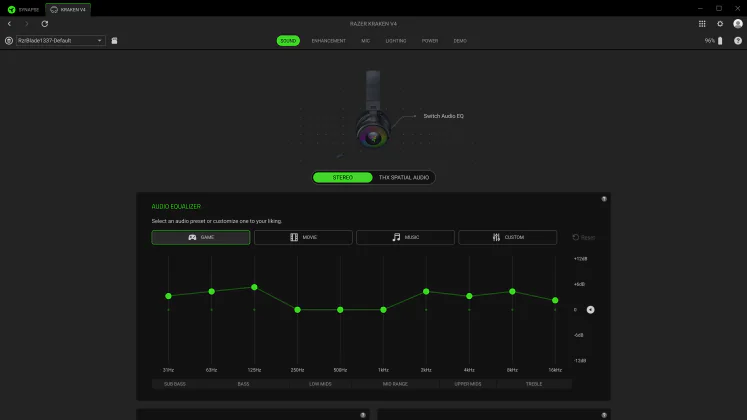Expand the RzrBlade1337-Default profile dropdown
Screen dimensions: 747x420
pyautogui.click(x=61, y=40)
